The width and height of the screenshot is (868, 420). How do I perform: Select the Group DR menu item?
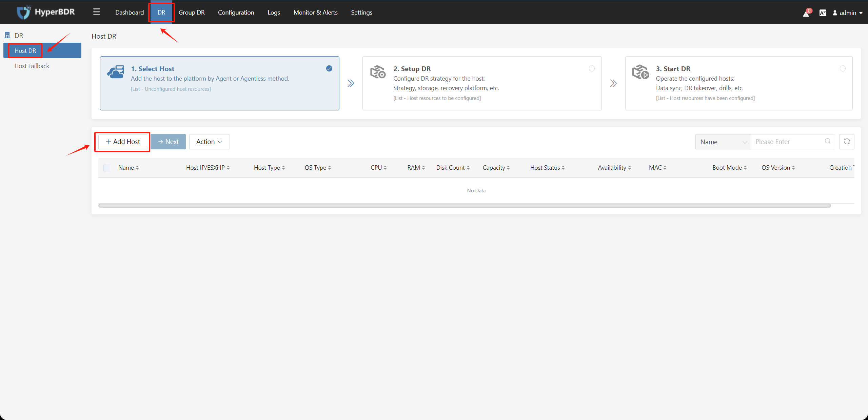point(192,12)
